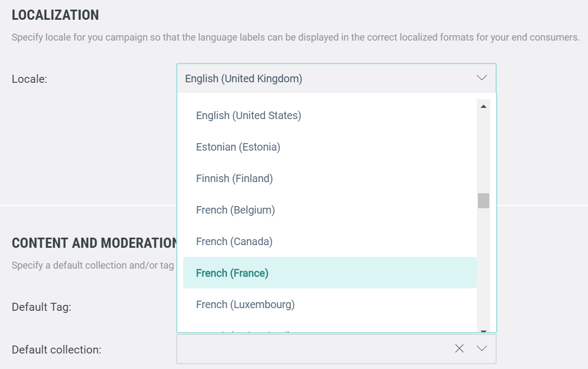Pick the Finnish (Finland) option
The image size is (588, 369).
(234, 178)
